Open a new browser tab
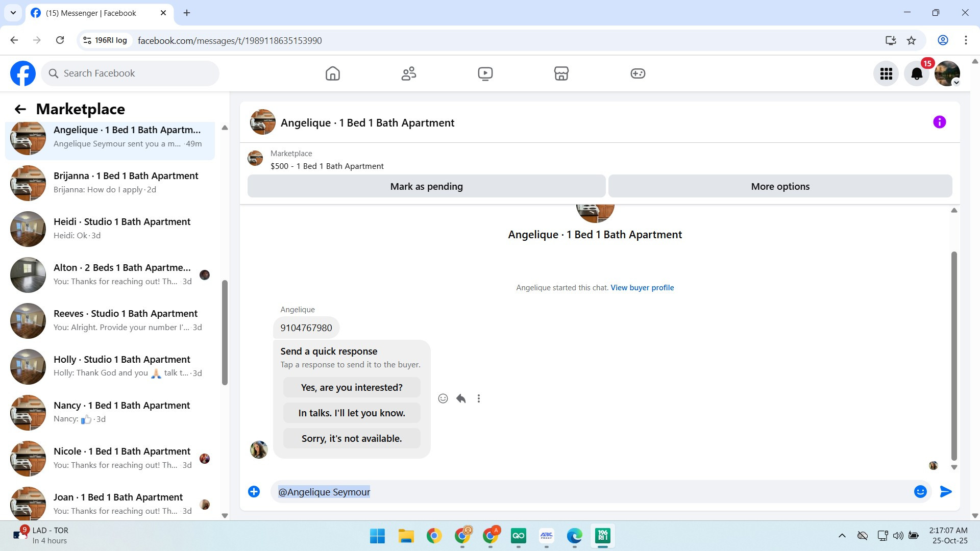 tap(187, 13)
